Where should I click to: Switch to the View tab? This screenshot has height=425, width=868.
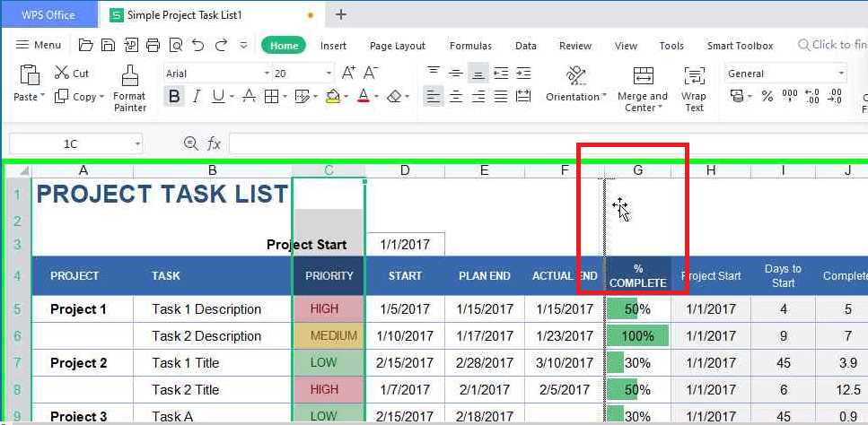coord(626,46)
